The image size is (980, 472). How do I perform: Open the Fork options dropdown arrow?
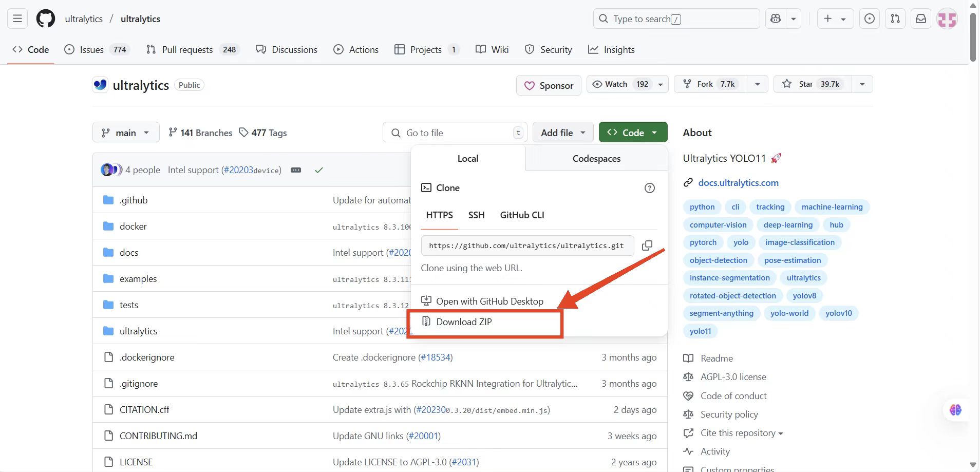tap(758, 84)
